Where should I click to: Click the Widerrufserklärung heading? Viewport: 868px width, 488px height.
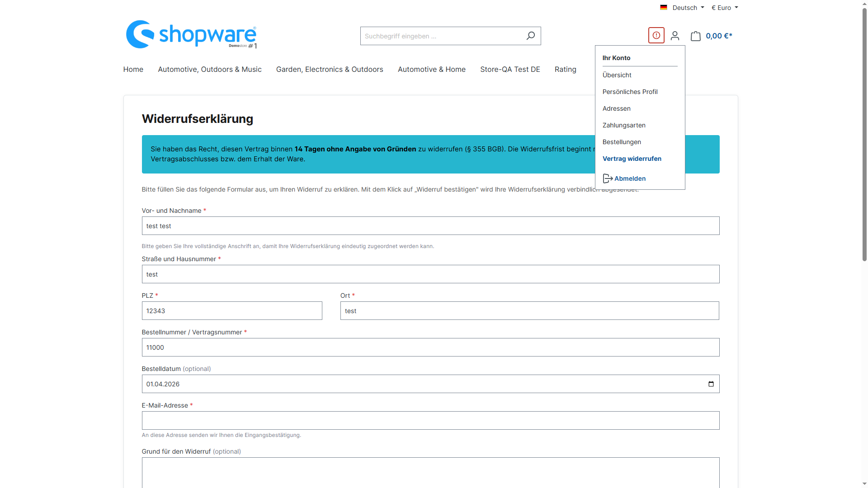pyautogui.click(x=197, y=119)
